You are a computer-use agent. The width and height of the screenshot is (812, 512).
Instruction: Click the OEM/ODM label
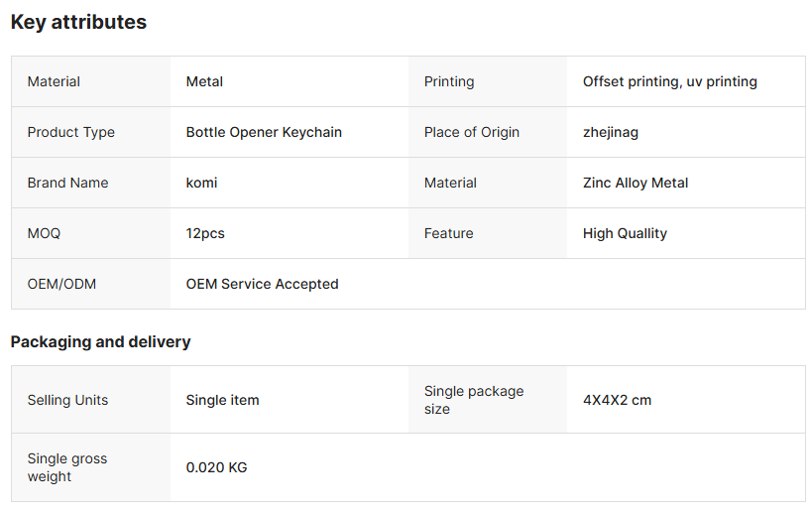tap(61, 284)
